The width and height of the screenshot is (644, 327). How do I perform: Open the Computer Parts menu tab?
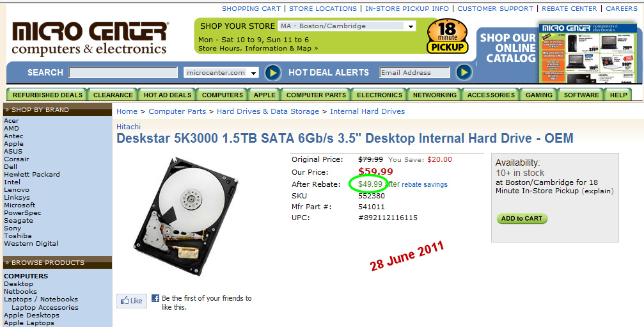tap(316, 95)
